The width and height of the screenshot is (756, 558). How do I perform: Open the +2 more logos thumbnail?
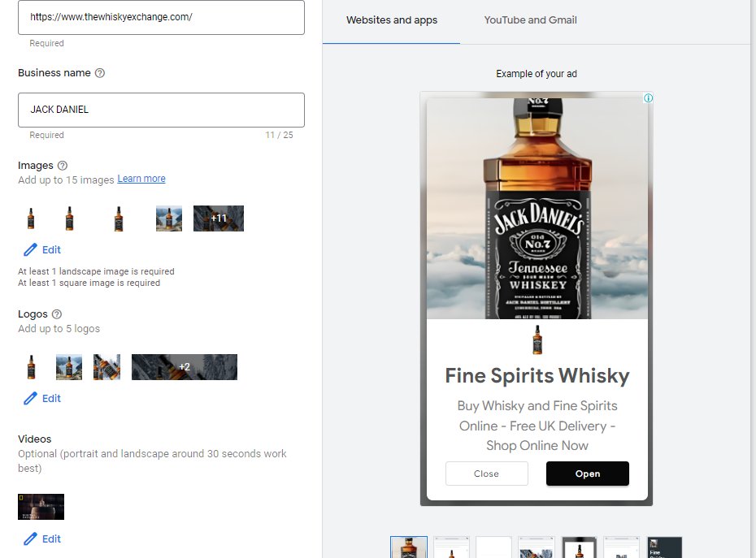pyautogui.click(x=185, y=367)
